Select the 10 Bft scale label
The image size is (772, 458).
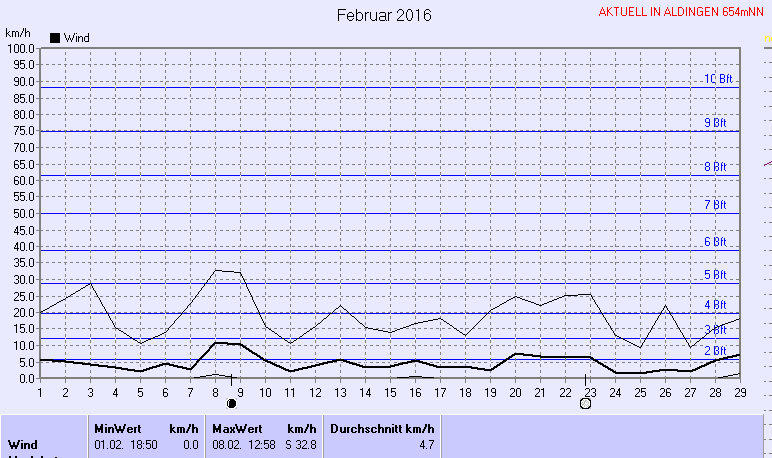pos(717,79)
